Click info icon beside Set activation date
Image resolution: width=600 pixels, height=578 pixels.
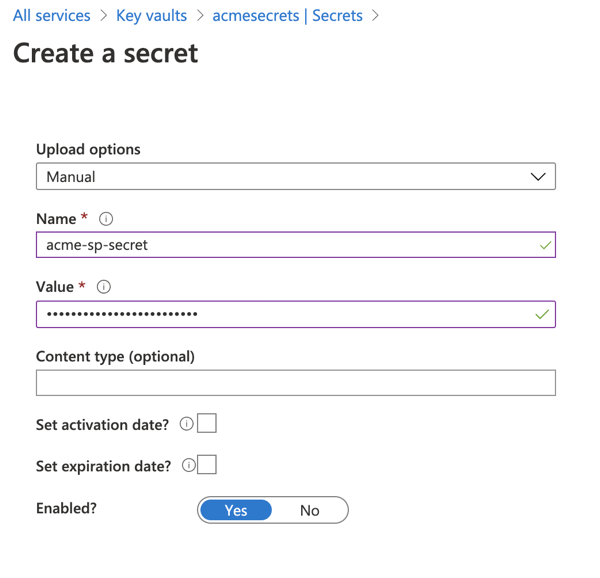pos(186,424)
